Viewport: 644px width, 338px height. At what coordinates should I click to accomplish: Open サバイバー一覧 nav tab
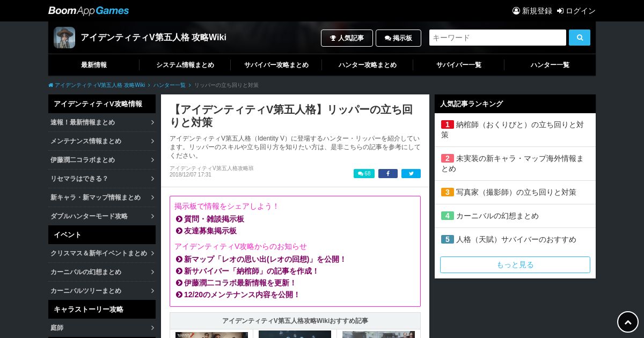coord(459,65)
